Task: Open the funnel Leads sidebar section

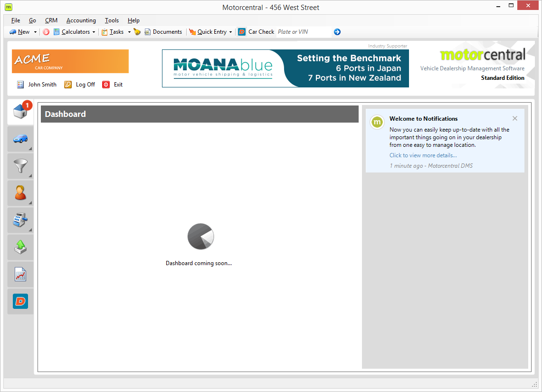Action: pos(20,166)
